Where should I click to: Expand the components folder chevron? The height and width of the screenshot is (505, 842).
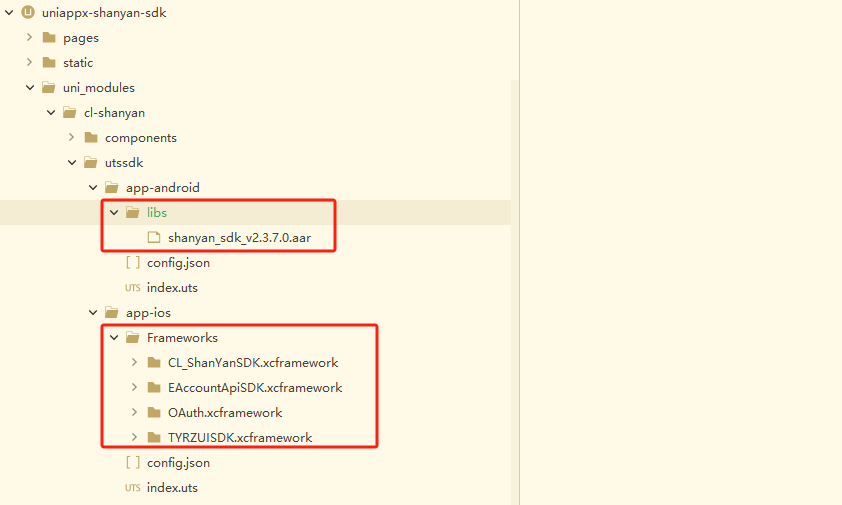tap(71, 137)
